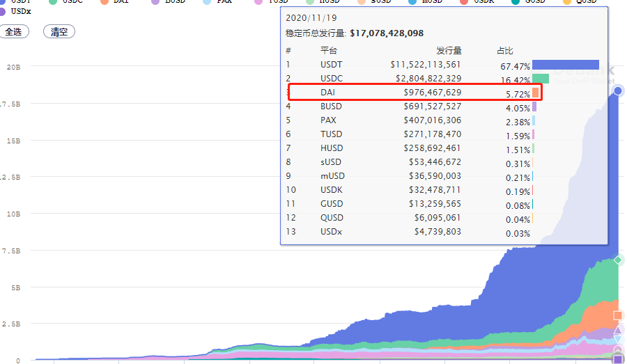The height and width of the screenshot is (364, 627).
Task: Click the BUSD platform name in tooltip
Action: click(331, 106)
